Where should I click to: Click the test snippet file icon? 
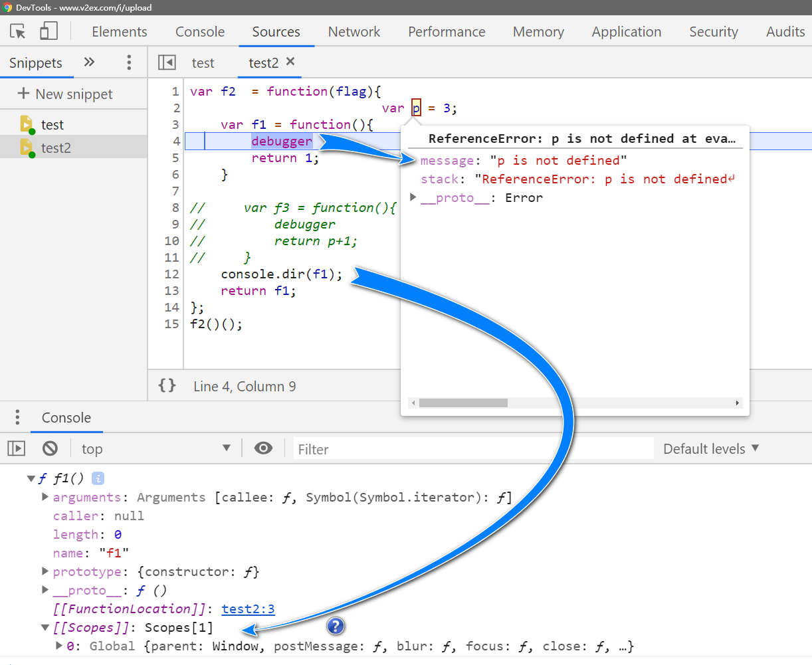(x=27, y=124)
